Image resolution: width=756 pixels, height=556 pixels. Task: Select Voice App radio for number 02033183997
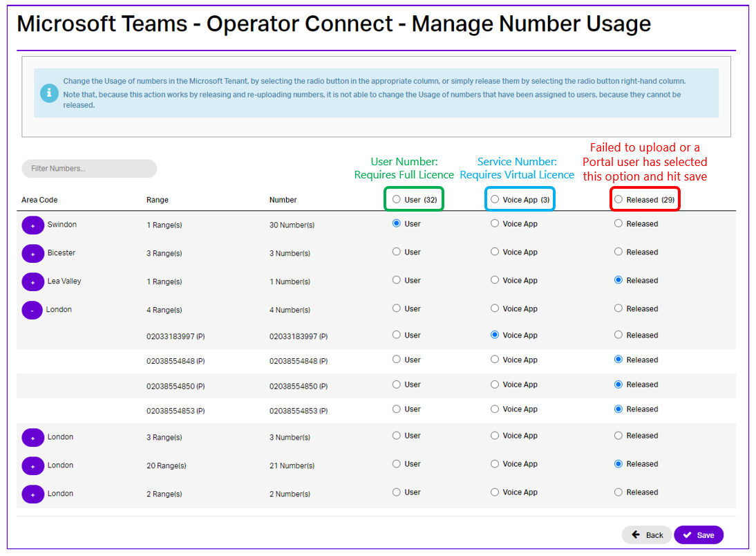[x=495, y=335]
